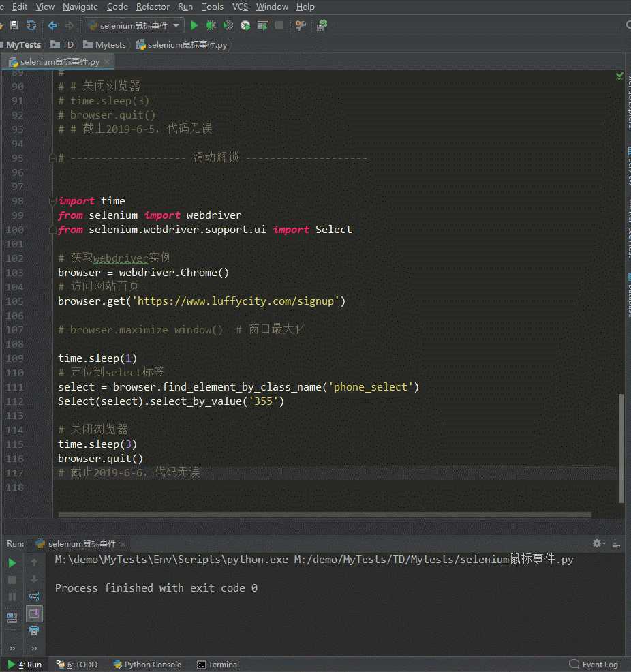Navigate back with the blue arrow
Viewport: 631px width, 672px height.
[x=52, y=26]
